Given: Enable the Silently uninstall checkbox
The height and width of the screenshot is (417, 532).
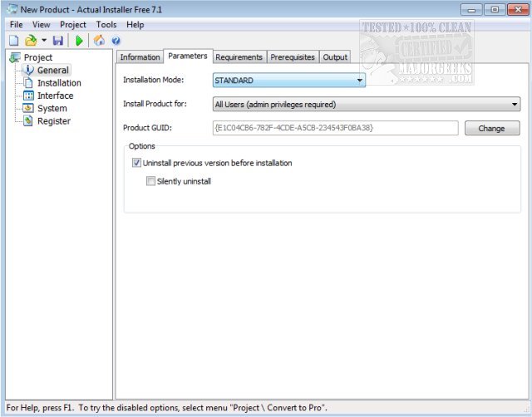Looking at the screenshot, I should (x=150, y=181).
